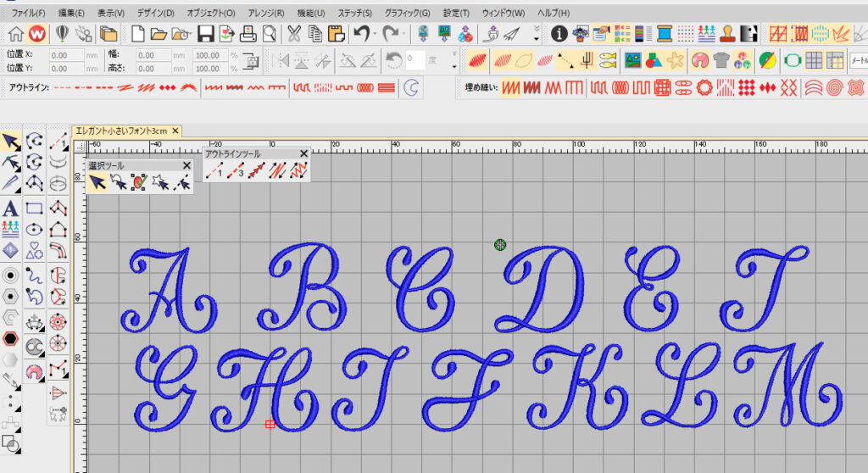Viewport: 868px width, 473px height.
Task: Switch to エレガント小さいフォント3cm tab
Action: (121, 131)
